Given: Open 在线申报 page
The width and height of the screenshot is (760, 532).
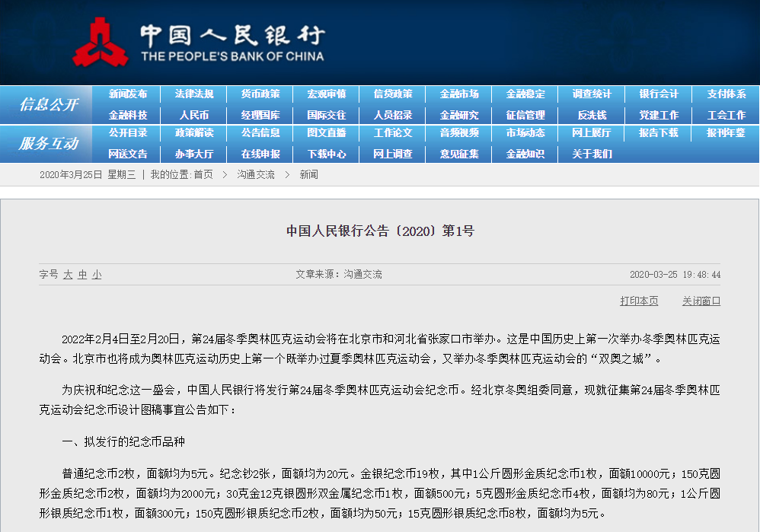Looking at the screenshot, I should click(x=260, y=154).
